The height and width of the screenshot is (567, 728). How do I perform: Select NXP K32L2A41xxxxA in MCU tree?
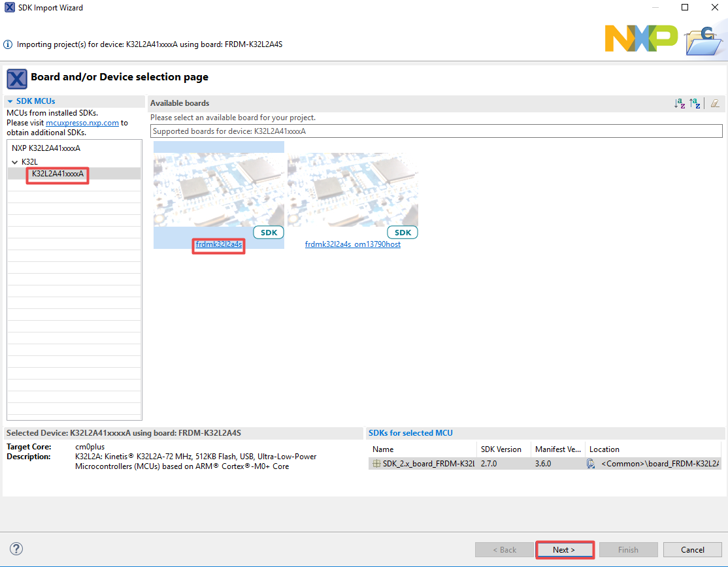[x=46, y=148]
